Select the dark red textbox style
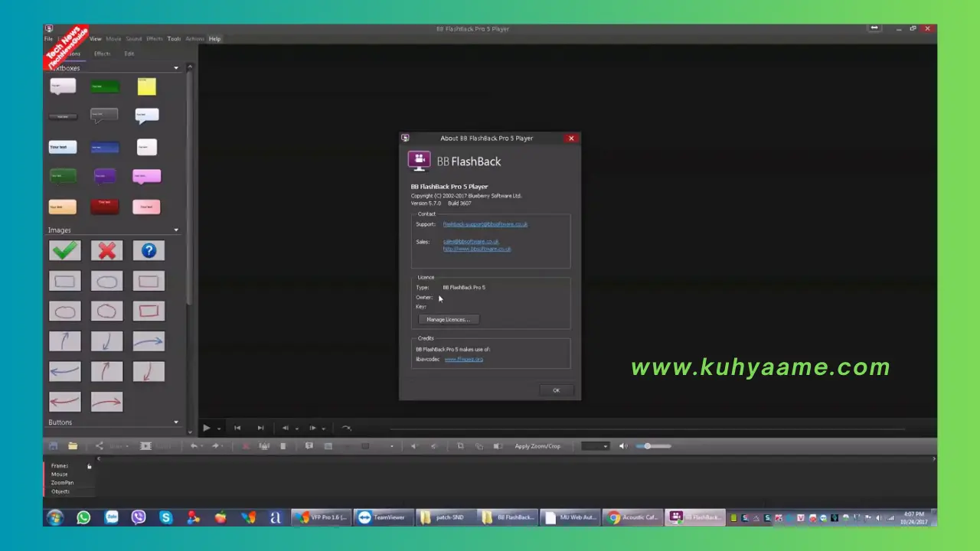 pyautogui.click(x=105, y=207)
